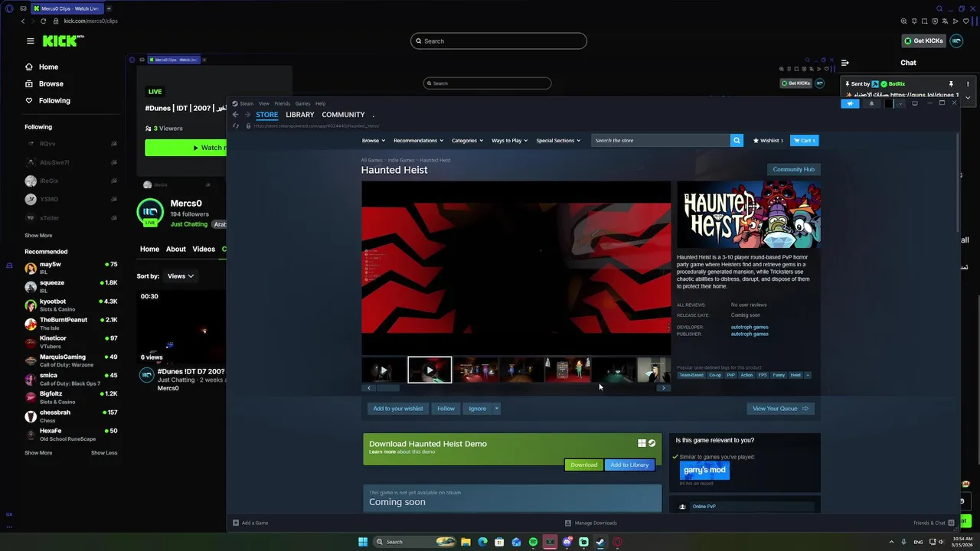Show more recommended channels
This screenshot has width=980, height=551.
click(x=38, y=453)
